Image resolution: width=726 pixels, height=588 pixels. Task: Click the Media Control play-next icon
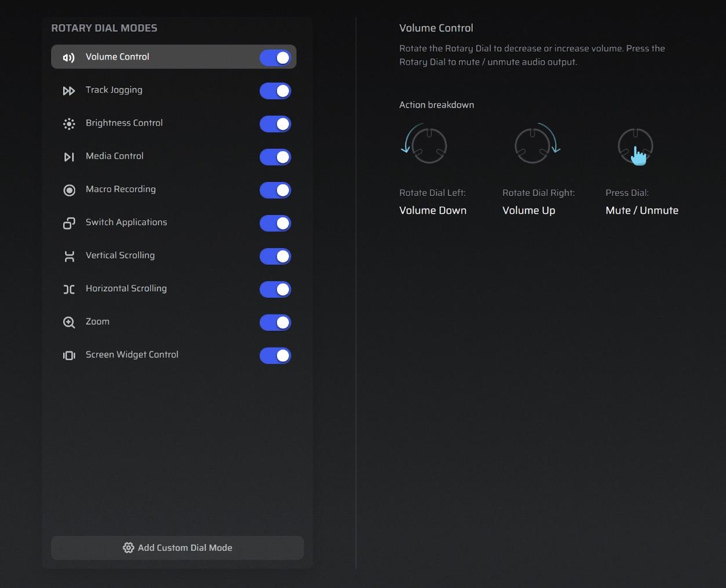[x=69, y=157]
